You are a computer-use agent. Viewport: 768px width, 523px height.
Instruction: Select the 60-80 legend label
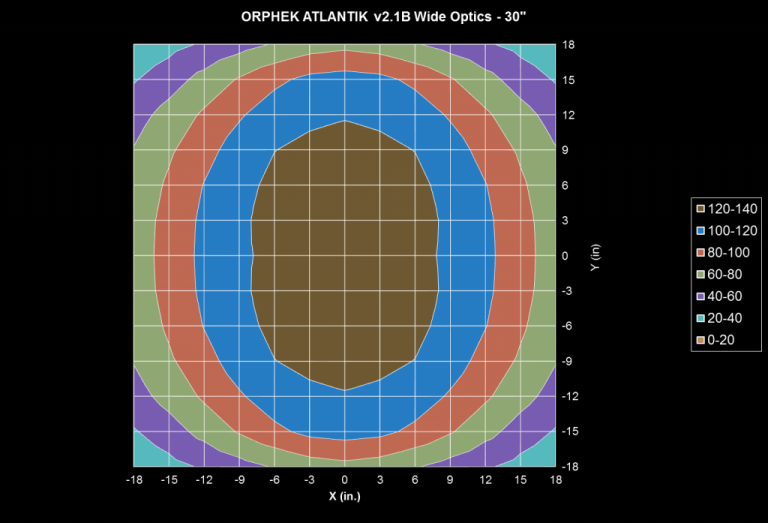tap(724, 275)
